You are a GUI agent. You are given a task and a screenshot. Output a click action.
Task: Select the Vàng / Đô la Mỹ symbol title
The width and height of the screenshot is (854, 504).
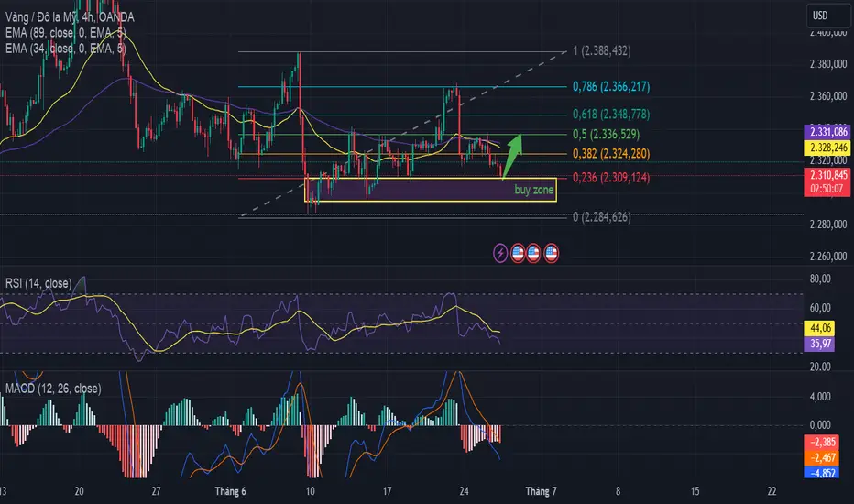click(x=70, y=17)
